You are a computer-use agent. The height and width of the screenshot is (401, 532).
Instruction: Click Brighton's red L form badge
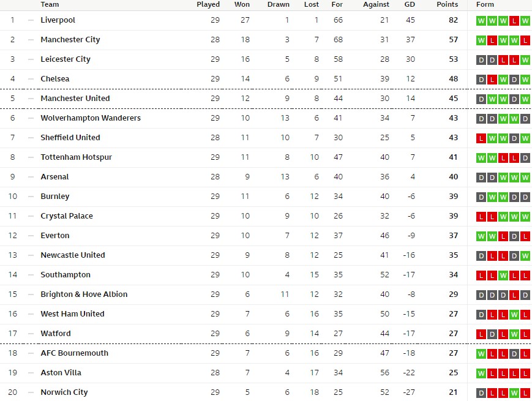click(x=514, y=295)
